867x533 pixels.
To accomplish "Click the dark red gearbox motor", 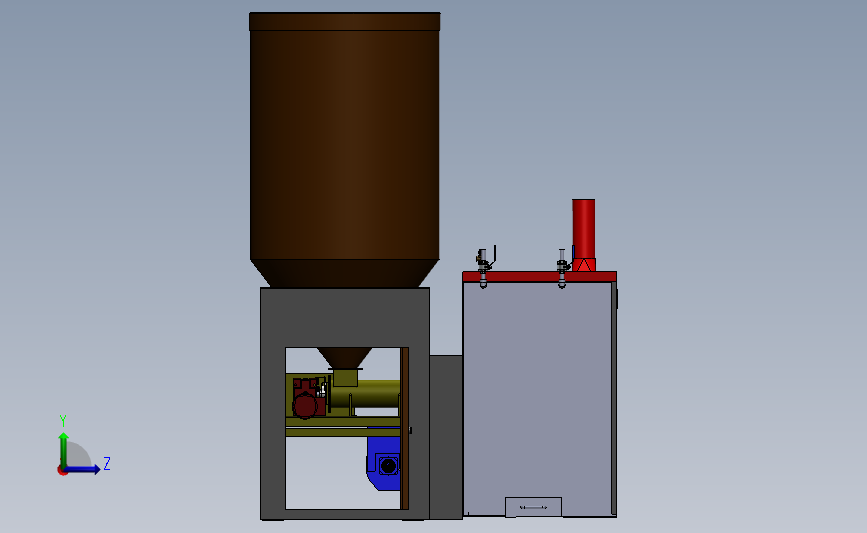I will coord(306,398).
